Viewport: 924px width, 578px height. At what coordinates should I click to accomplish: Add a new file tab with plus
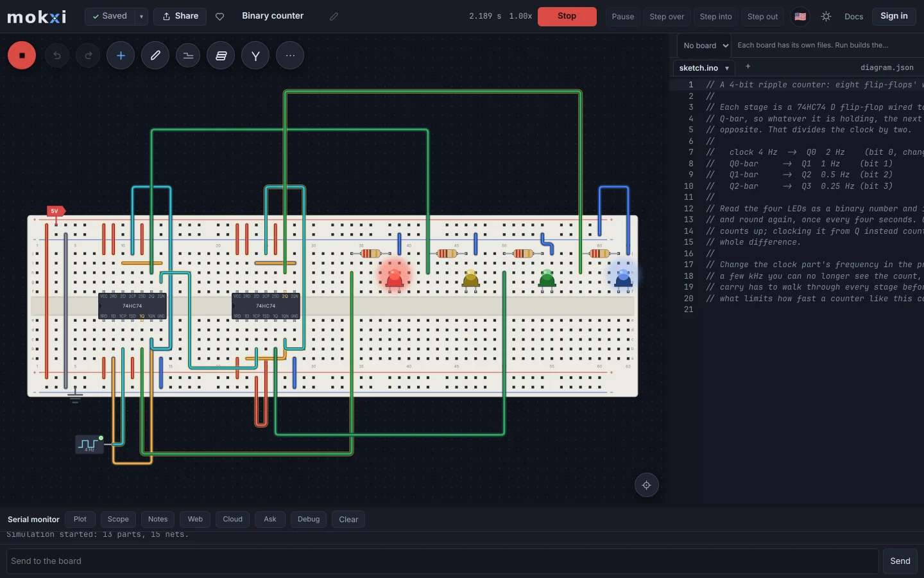pyautogui.click(x=748, y=66)
